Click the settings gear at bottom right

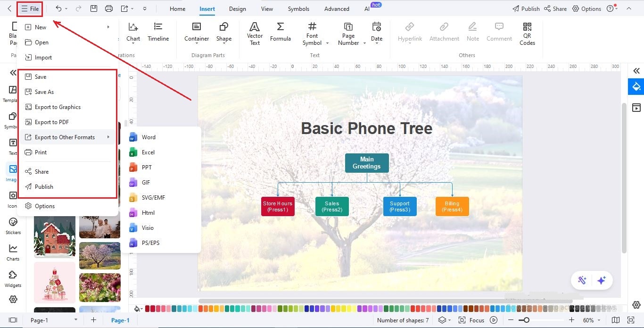(636, 305)
